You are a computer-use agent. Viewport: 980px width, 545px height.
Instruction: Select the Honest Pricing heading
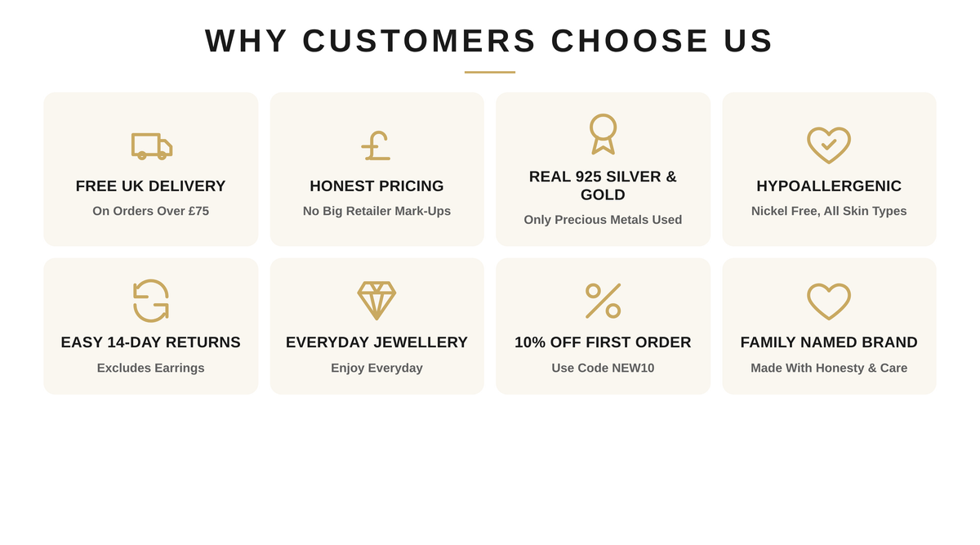[376, 186]
